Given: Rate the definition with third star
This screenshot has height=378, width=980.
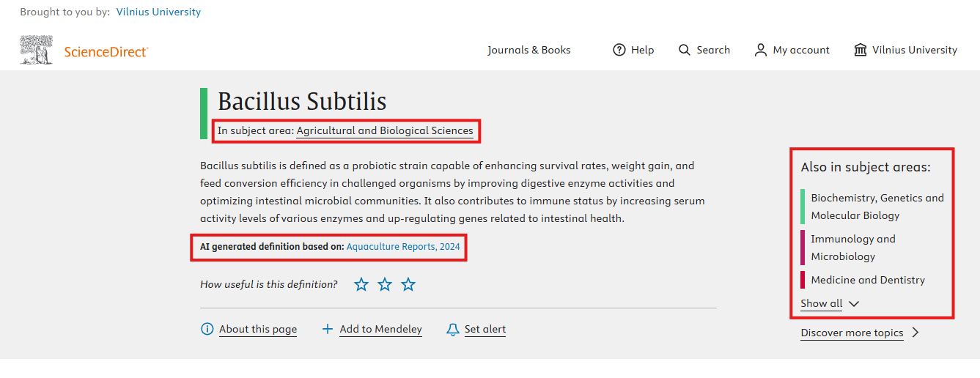Looking at the screenshot, I should point(408,284).
